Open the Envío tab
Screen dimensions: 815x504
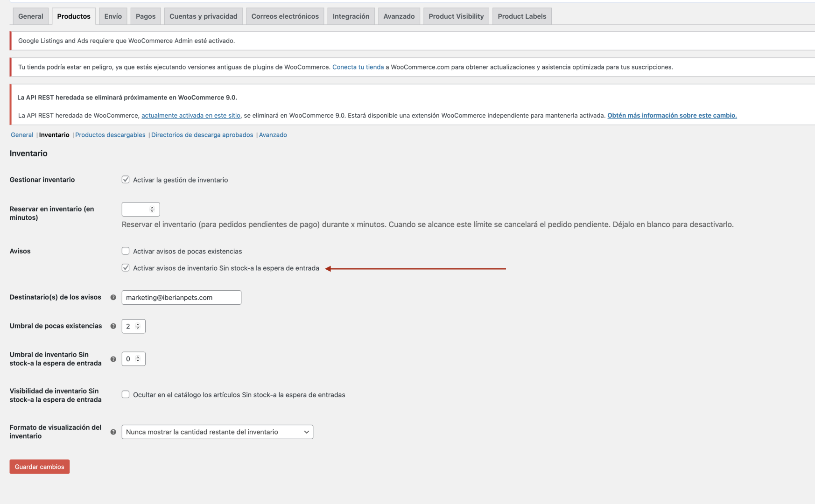tap(113, 16)
